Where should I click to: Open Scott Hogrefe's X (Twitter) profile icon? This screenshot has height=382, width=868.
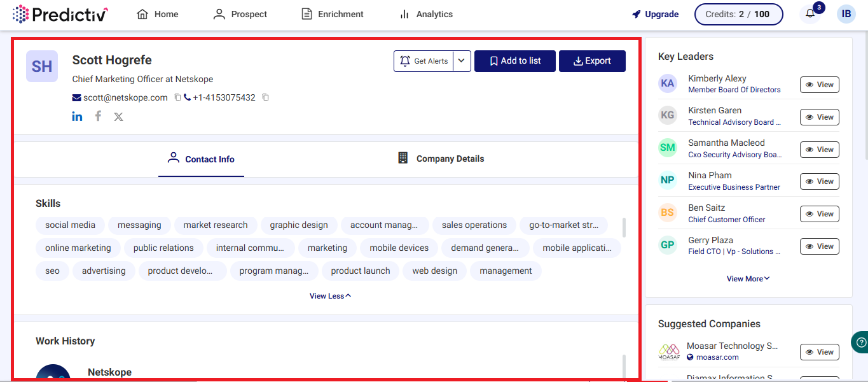point(118,117)
